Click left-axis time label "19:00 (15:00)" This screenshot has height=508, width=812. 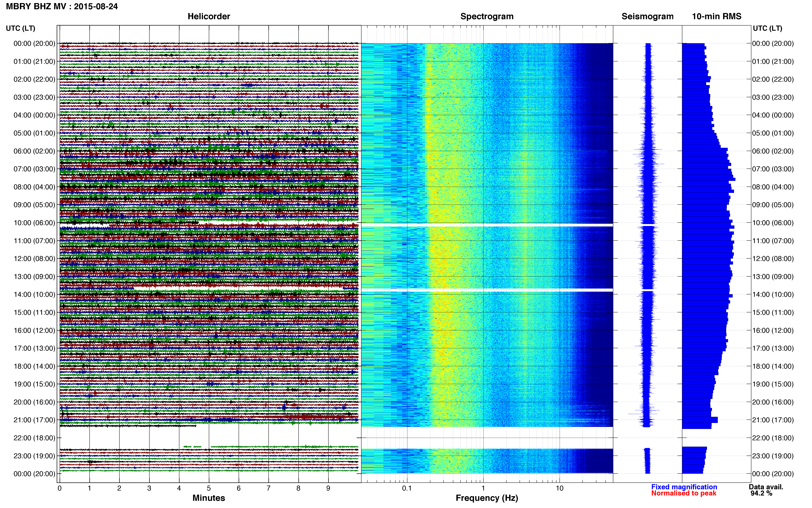point(34,384)
